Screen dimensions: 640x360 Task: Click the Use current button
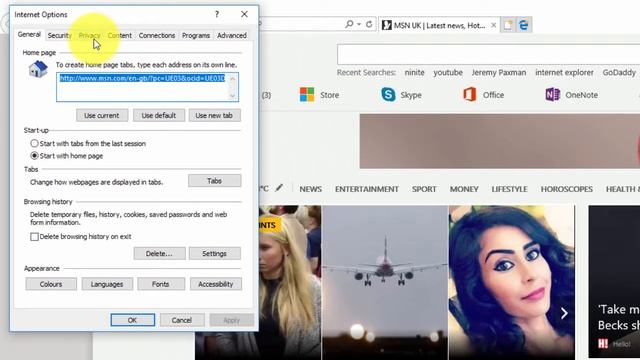click(x=102, y=116)
